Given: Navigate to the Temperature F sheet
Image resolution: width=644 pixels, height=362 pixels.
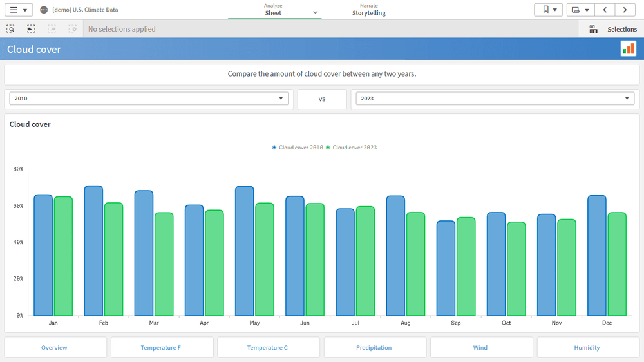Looking at the screenshot, I should coord(161,348).
